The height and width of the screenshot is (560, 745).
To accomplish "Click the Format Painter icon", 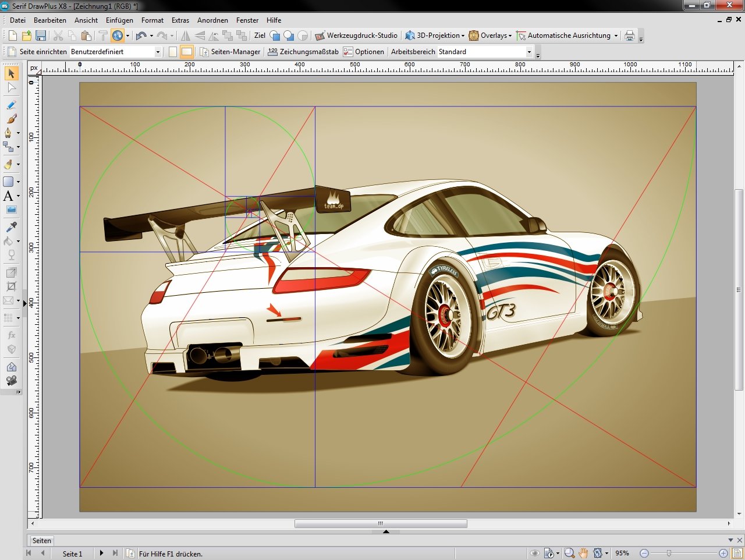I will [103, 36].
